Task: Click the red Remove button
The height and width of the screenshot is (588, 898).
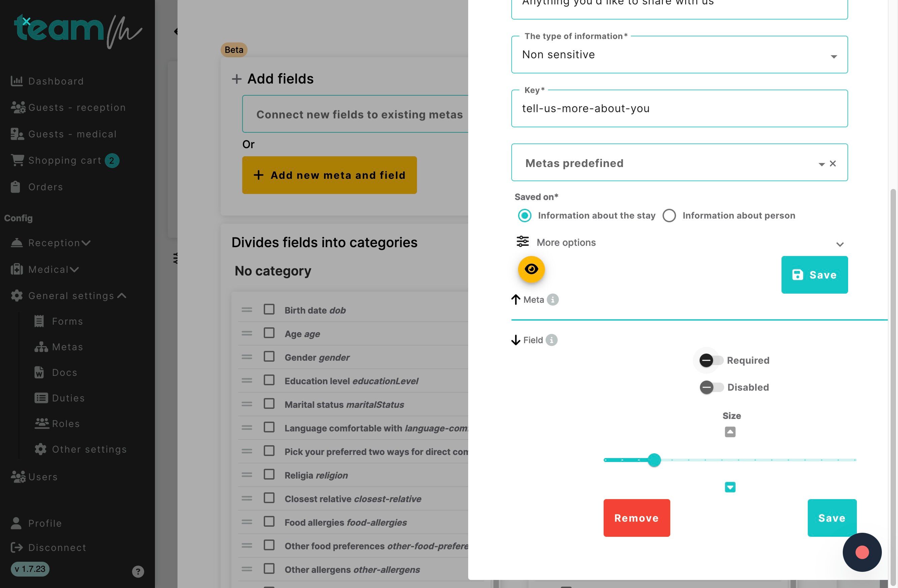Action: coord(637,518)
